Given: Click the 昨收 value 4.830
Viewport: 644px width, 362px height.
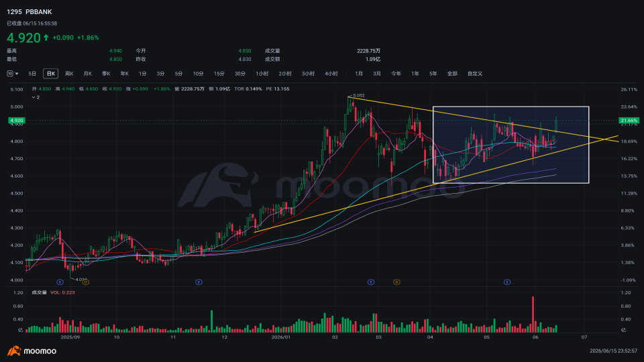Looking at the screenshot, I should pos(244,59).
